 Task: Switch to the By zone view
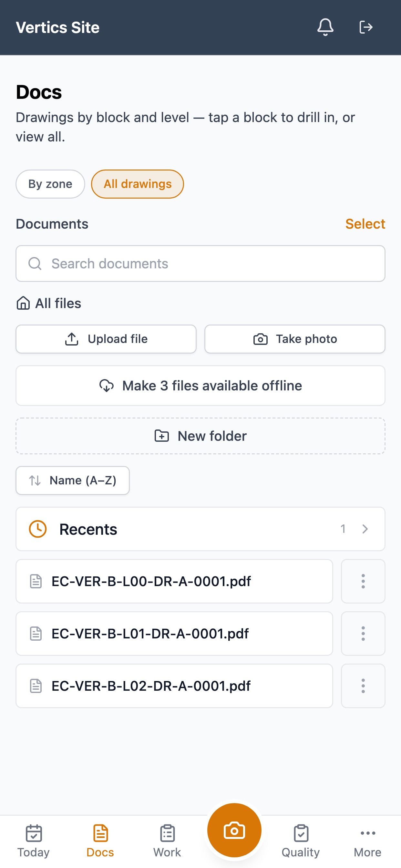click(50, 184)
